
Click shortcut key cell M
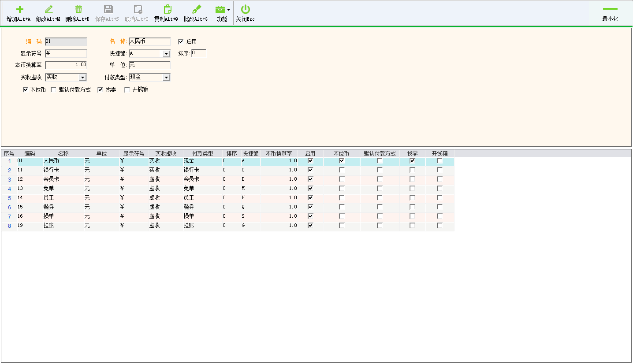(x=251, y=189)
